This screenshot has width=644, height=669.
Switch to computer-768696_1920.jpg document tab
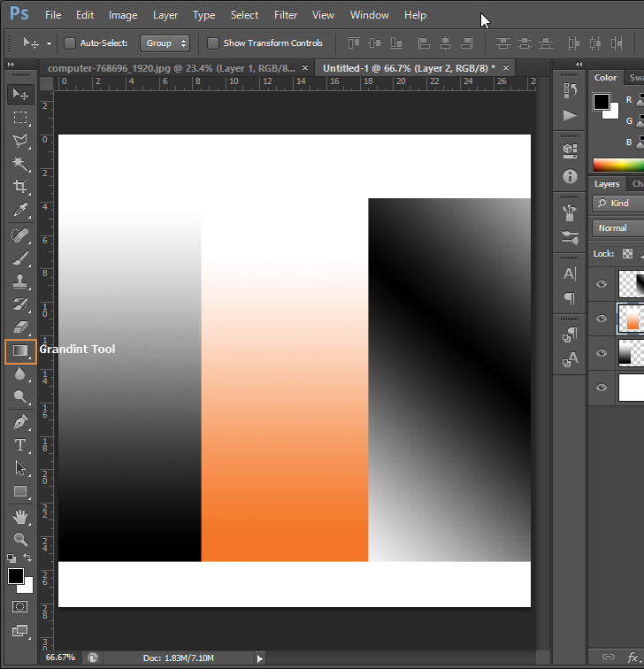172,68
